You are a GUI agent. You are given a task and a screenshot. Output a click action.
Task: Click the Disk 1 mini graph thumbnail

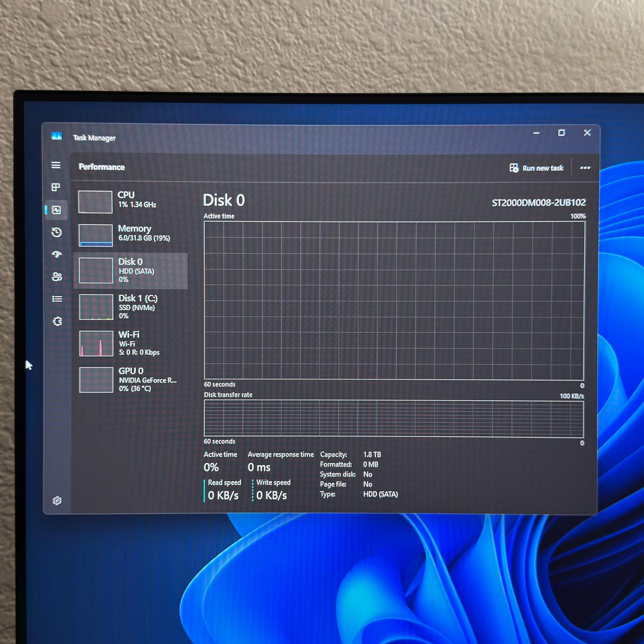96,307
